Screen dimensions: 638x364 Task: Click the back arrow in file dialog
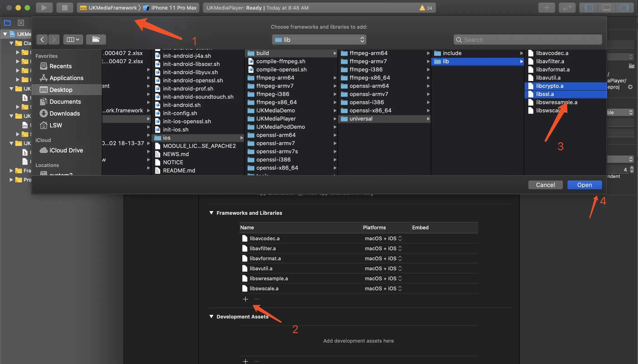pyautogui.click(x=42, y=40)
